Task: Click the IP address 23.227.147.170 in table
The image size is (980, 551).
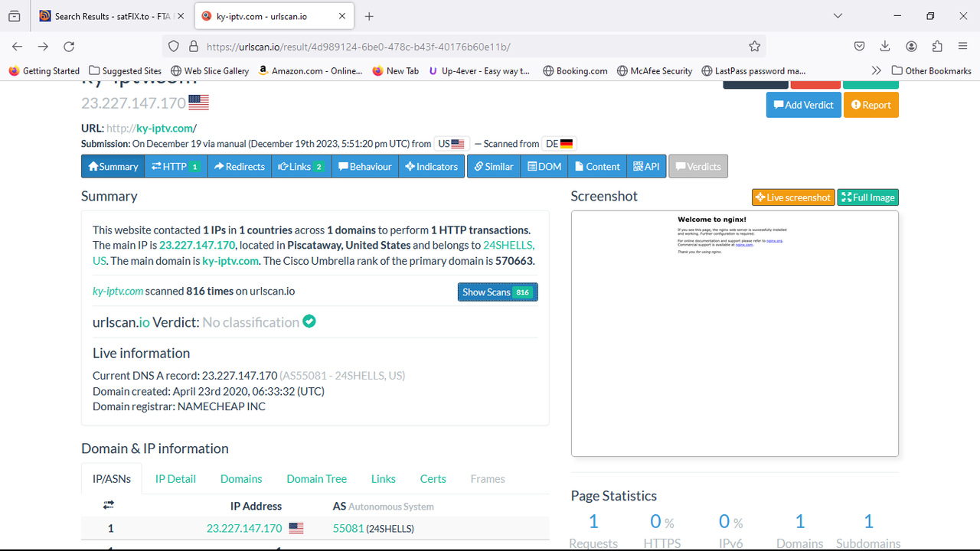Action: coord(244,528)
